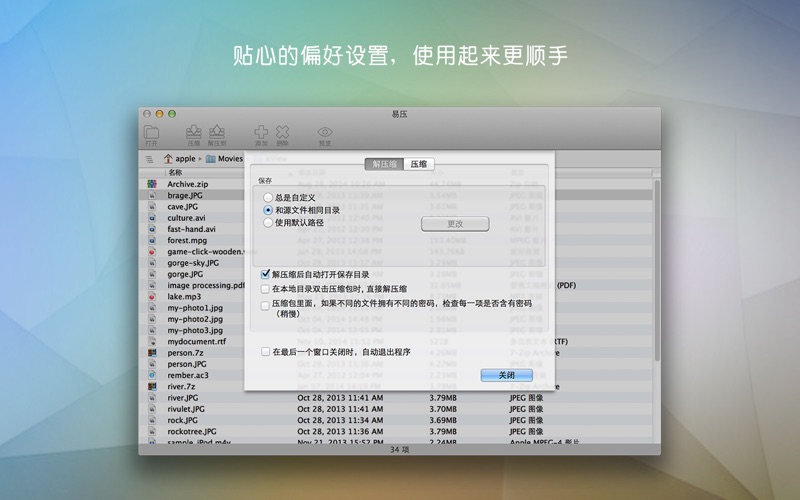Click the 打开 (Open) toolbar icon
The image size is (800, 500).
(x=151, y=133)
